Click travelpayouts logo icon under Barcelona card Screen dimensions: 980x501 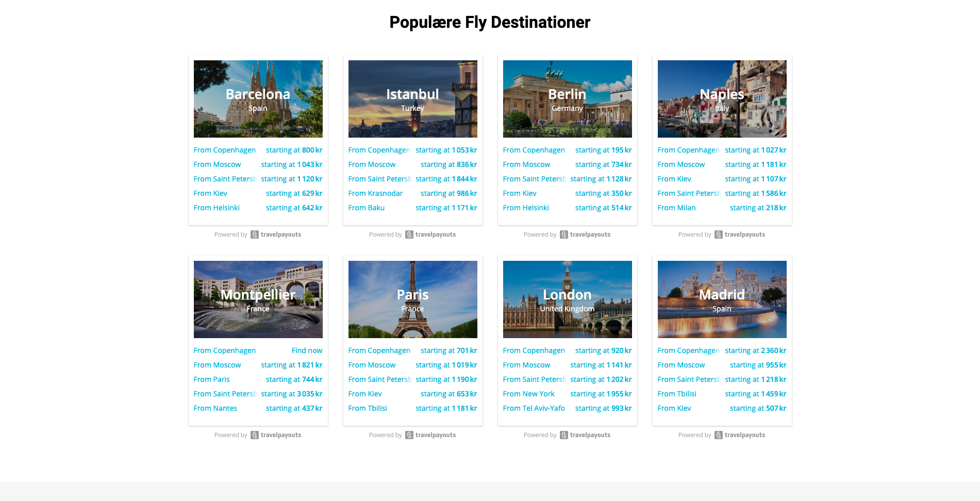[255, 235]
